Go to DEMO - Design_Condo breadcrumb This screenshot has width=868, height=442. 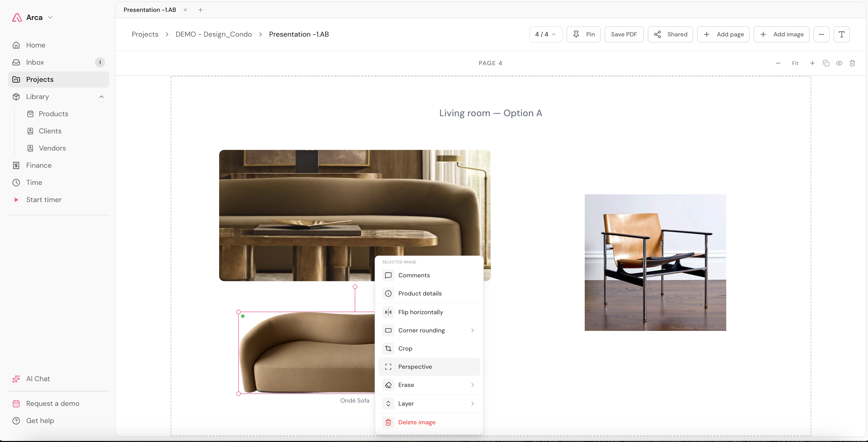coord(214,34)
